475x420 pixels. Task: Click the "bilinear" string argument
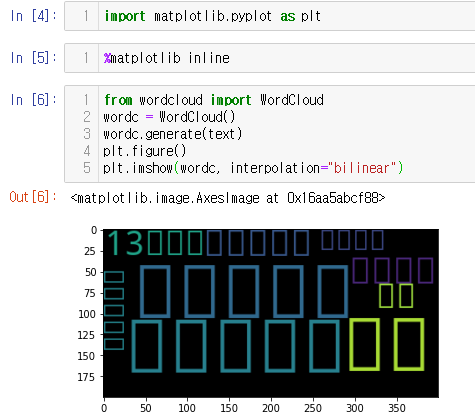click(362, 168)
